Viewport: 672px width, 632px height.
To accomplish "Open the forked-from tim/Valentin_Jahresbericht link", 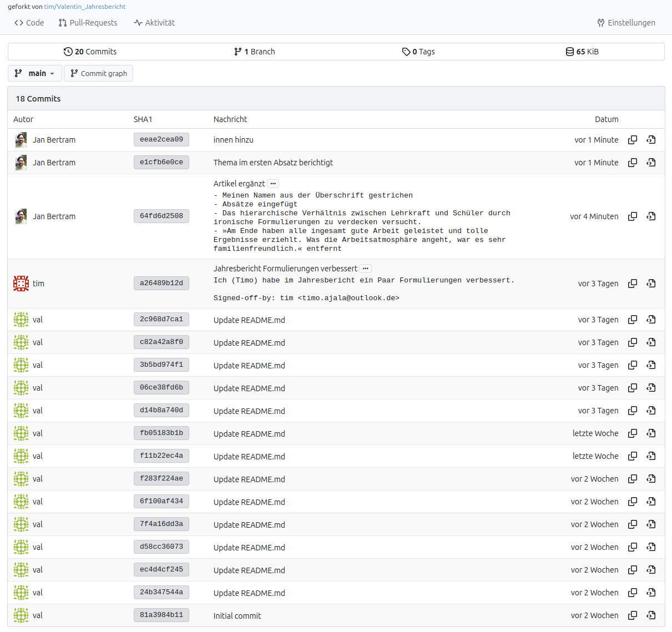I will [x=85, y=7].
